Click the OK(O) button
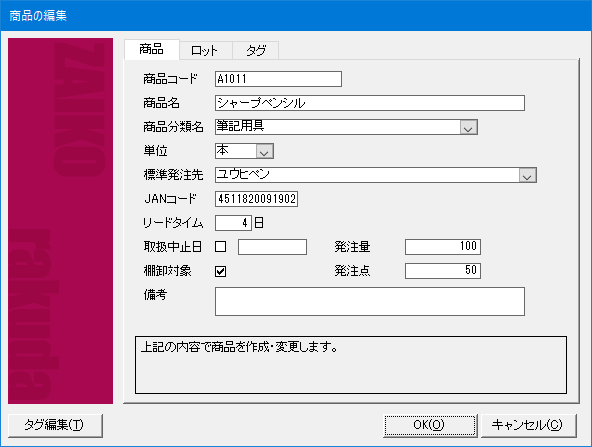The image size is (592, 447). 430,425
